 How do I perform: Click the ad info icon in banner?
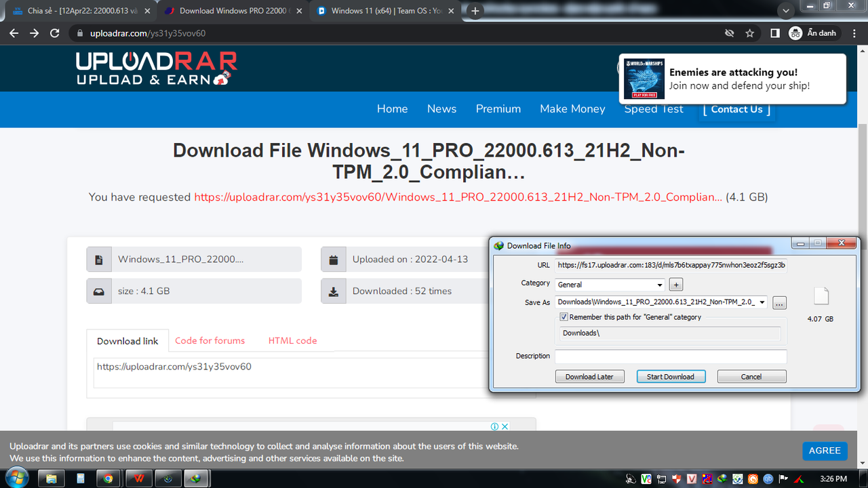tap(495, 426)
